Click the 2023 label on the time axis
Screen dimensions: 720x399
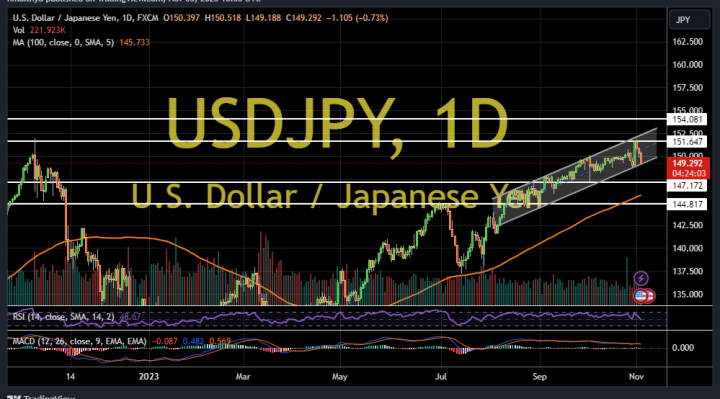pos(149,377)
